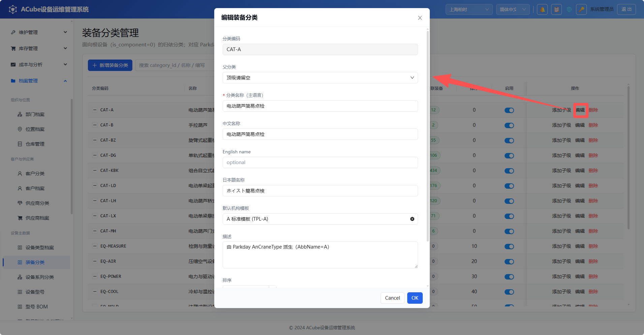Close the 编辑装备分类 dialog with the X
Screen dimensions: 644x335
point(420,18)
